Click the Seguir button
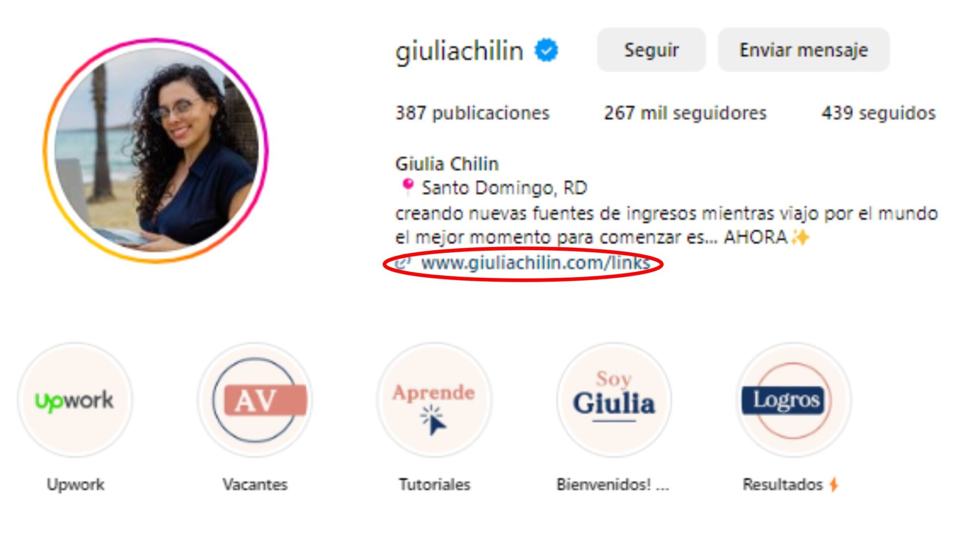Image resolution: width=980 pixels, height=536 pixels. (x=651, y=50)
